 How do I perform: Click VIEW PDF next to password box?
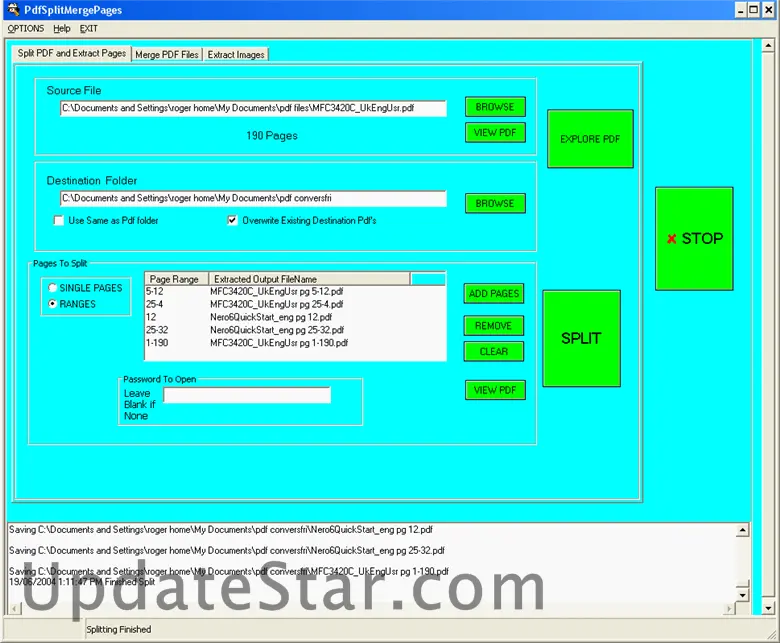coord(495,390)
